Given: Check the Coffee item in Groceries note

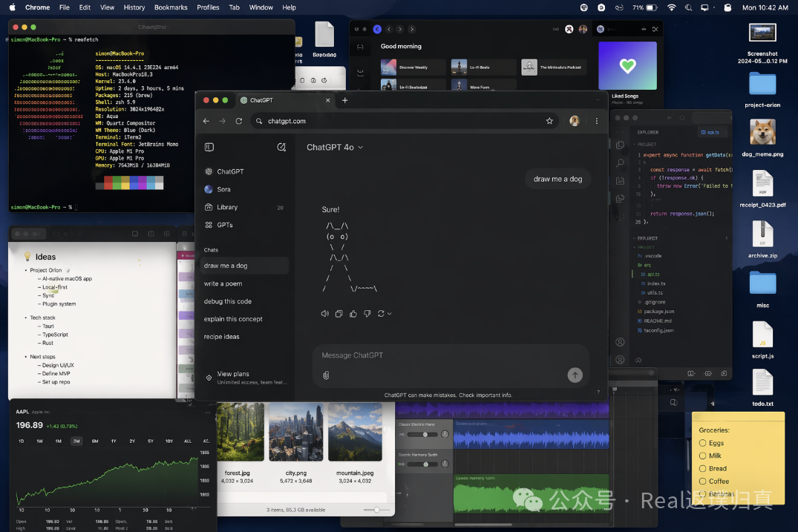Looking at the screenshot, I should click(x=703, y=481).
